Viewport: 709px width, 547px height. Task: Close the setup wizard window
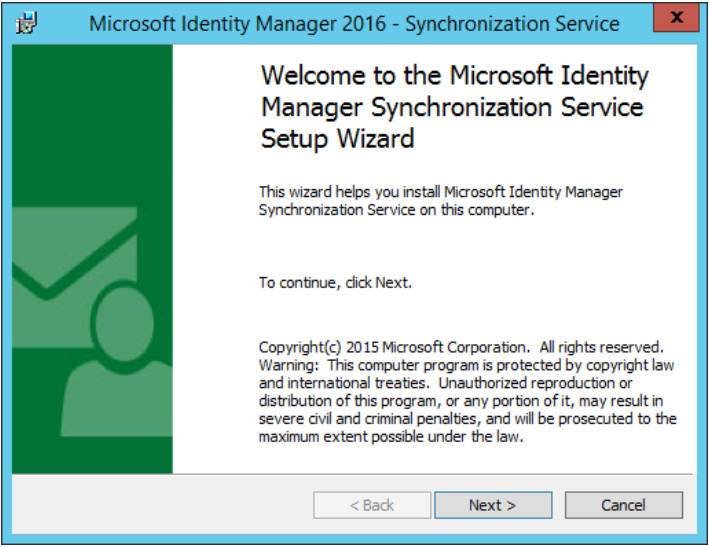[x=676, y=18]
